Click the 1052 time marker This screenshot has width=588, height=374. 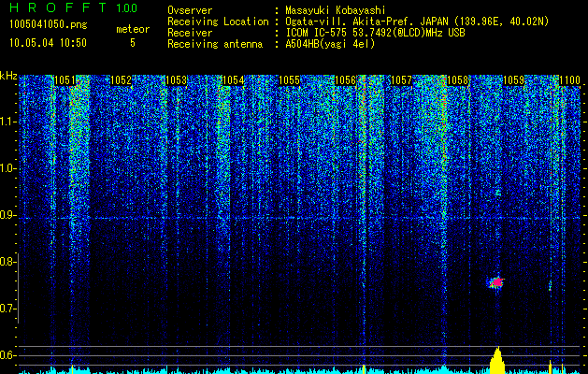[122, 80]
